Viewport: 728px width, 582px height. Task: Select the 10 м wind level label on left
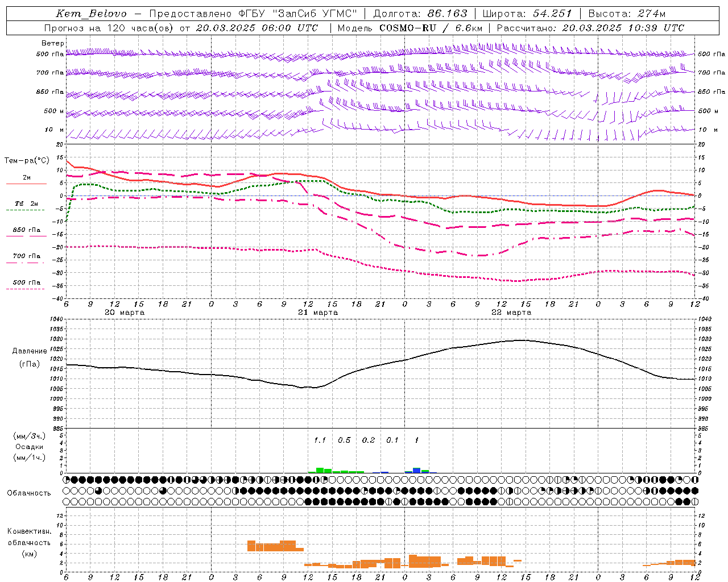[55, 130]
